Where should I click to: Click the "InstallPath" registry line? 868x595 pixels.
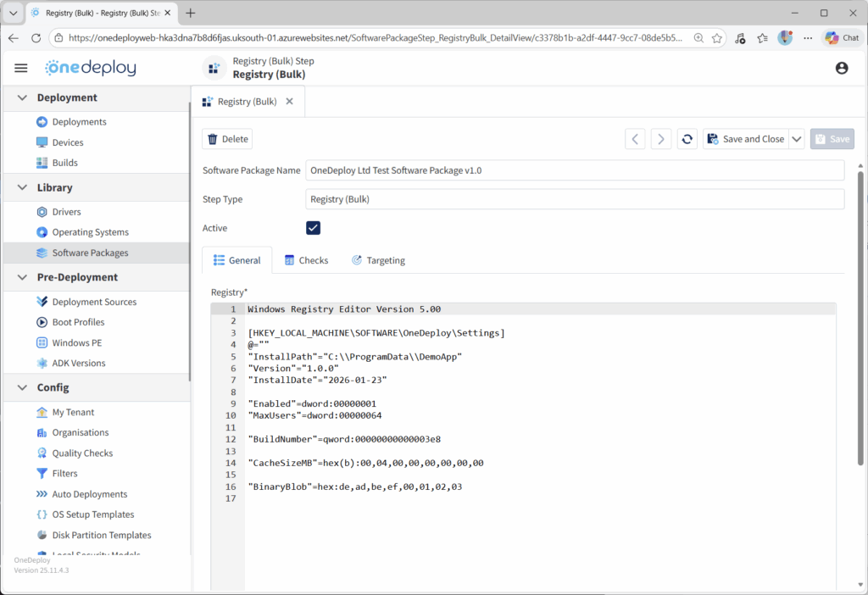pyautogui.click(x=355, y=357)
